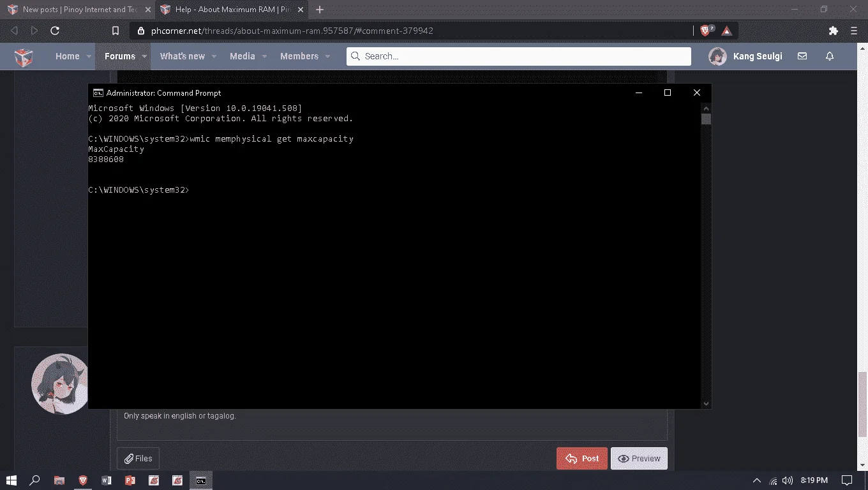This screenshot has width=868, height=490.
Task: Bookmark this page icon
Action: pyautogui.click(x=116, y=31)
